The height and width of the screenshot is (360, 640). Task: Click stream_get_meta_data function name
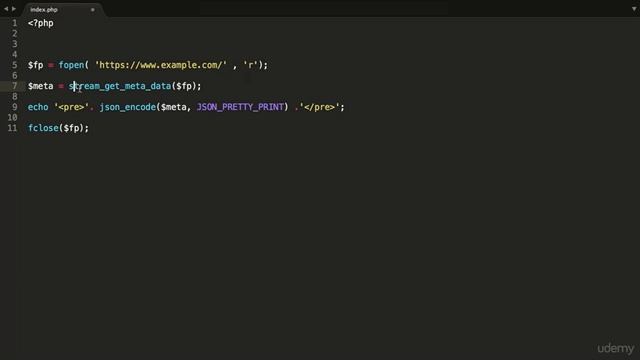click(x=120, y=86)
